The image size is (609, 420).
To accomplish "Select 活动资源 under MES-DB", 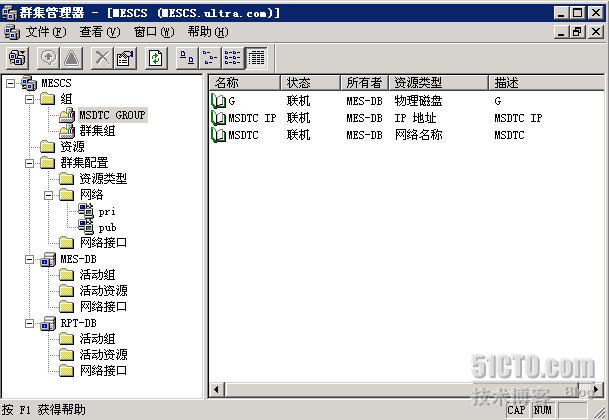I will (x=103, y=291).
